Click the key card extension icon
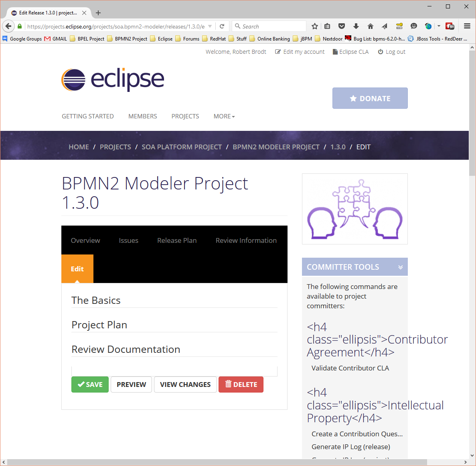Viewport: 476px width, 466px height. tap(399, 26)
